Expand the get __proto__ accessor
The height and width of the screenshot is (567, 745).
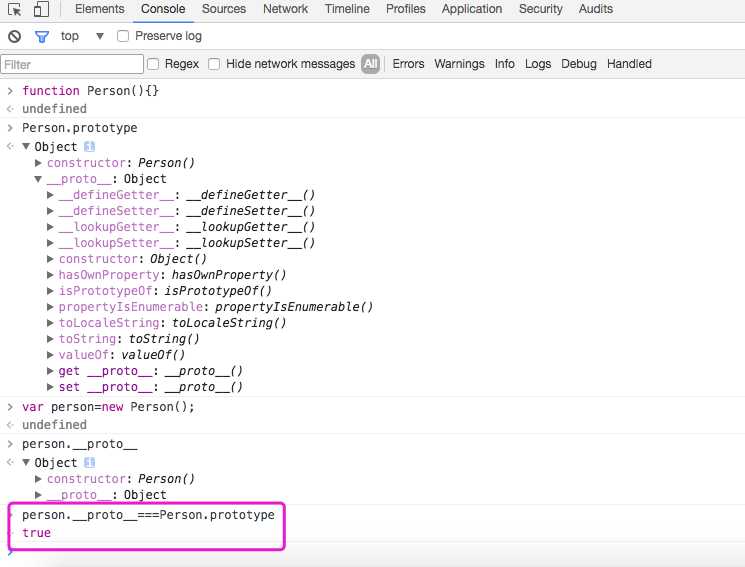(50, 371)
